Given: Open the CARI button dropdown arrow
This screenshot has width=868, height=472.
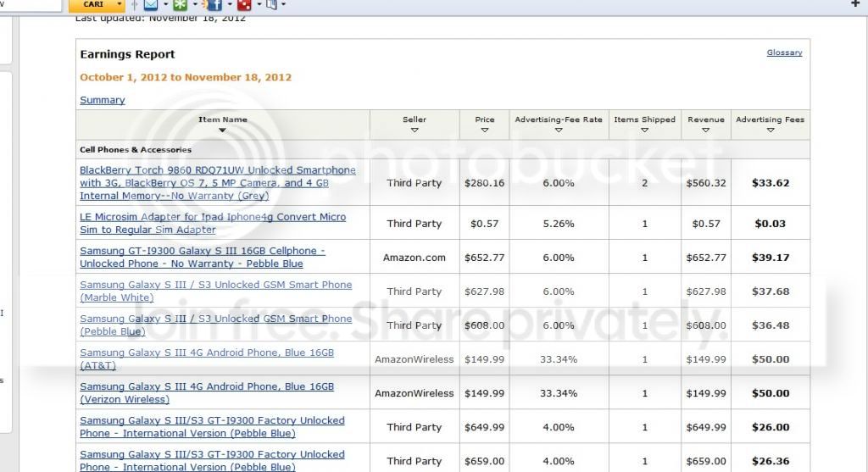Looking at the screenshot, I should pos(120,4).
